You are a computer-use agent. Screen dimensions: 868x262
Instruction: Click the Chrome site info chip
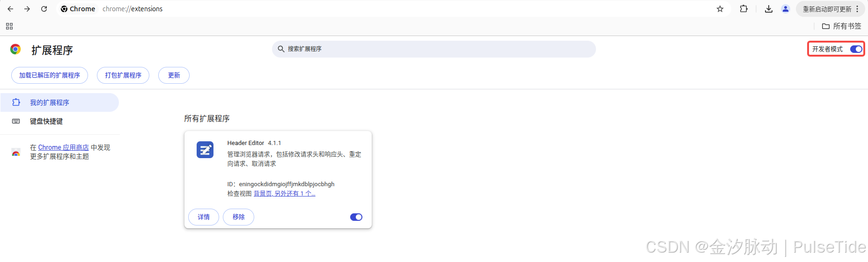(78, 9)
